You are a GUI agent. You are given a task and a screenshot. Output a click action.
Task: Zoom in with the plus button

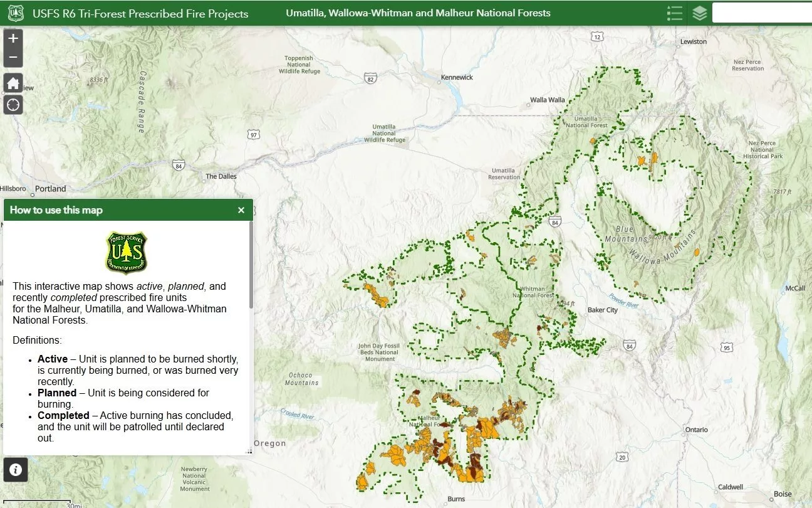pyautogui.click(x=13, y=38)
